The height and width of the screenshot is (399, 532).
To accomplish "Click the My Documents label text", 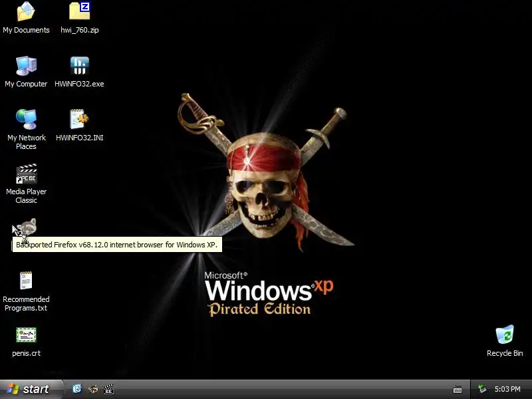I will point(26,30).
